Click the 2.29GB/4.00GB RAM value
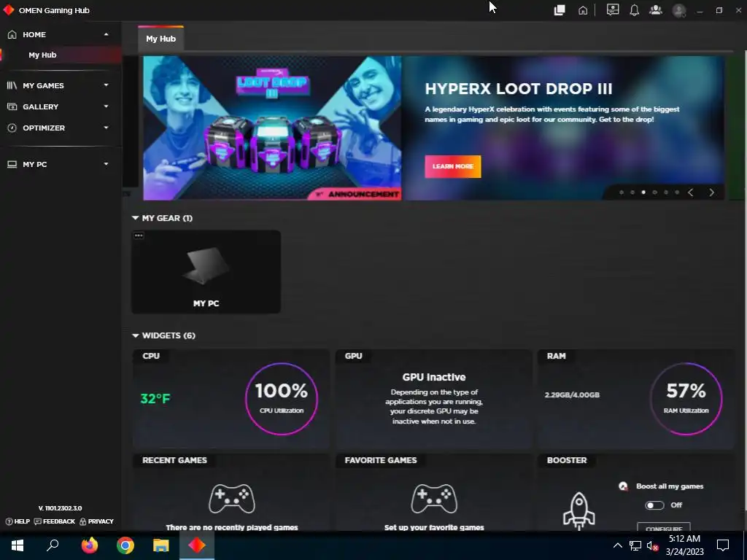This screenshot has width=747, height=560. pyautogui.click(x=572, y=394)
